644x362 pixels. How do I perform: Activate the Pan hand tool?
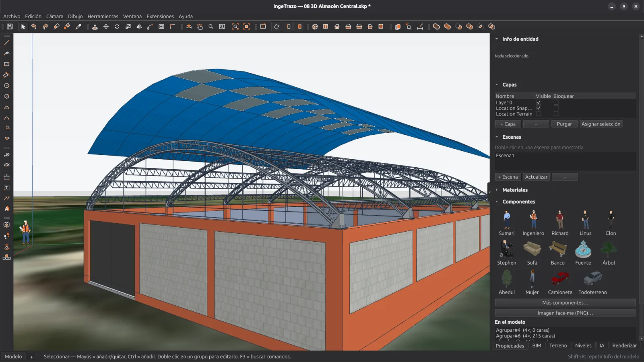(200, 27)
